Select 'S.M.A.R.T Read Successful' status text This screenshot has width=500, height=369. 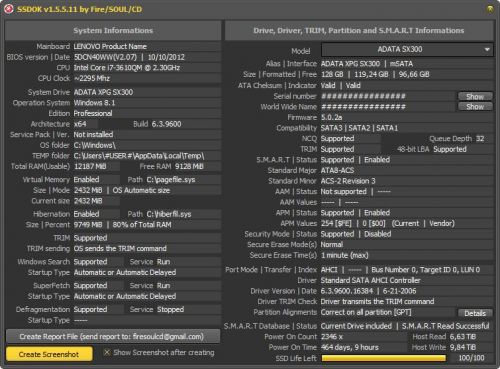[x=446, y=326]
